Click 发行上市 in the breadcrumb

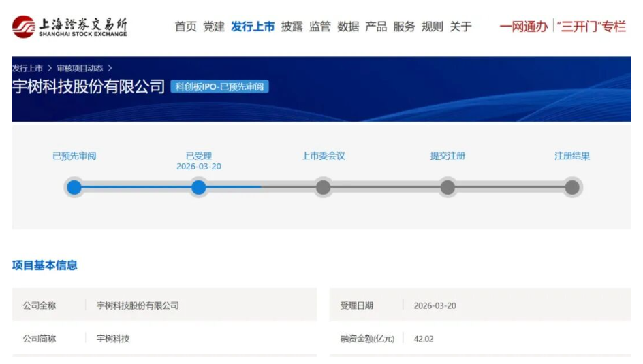pyautogui.click(x=27, y=69)
